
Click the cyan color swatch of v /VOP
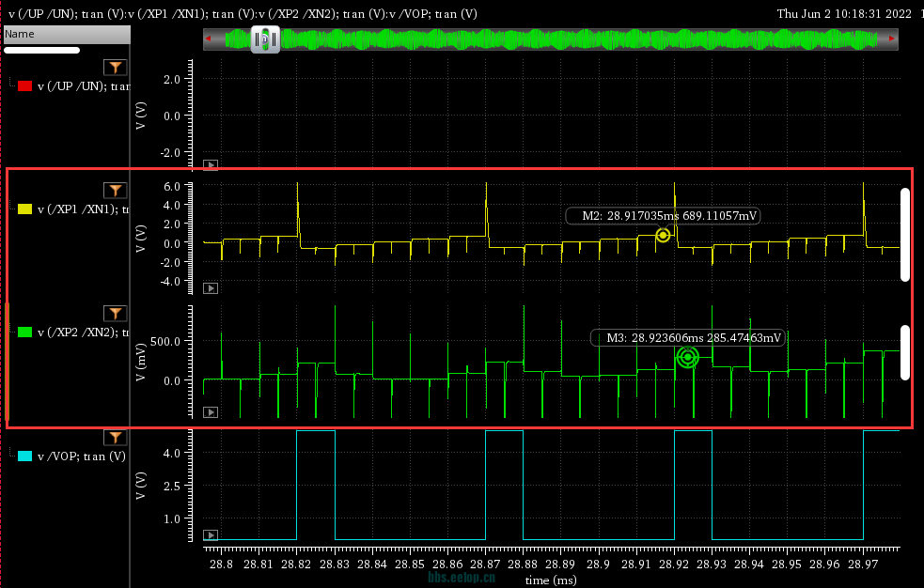[24, 456]
